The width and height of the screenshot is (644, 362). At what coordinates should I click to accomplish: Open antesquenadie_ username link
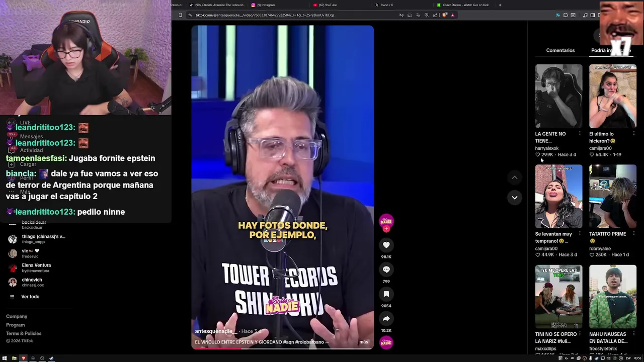[x=216, y=331]
